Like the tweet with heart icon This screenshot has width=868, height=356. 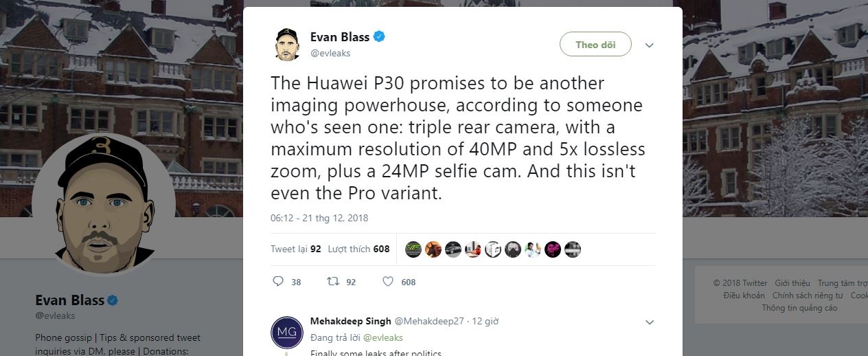tap(387, 281)
